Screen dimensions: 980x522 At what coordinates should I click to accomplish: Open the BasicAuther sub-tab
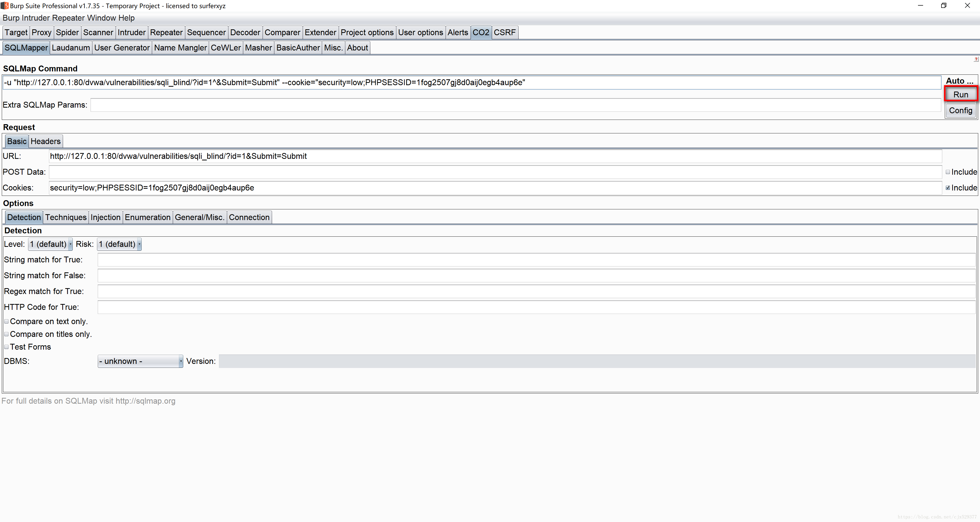click(298, 48)
